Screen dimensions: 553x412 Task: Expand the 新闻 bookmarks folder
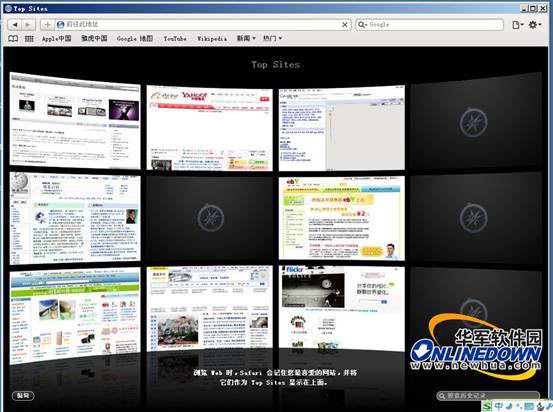coord(246,38)
